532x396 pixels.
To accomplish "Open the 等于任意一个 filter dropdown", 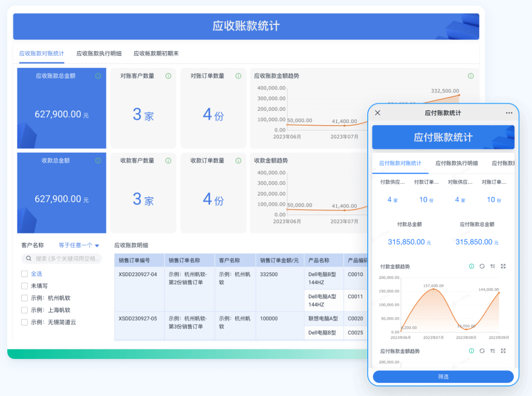I will tap(79, 245).
